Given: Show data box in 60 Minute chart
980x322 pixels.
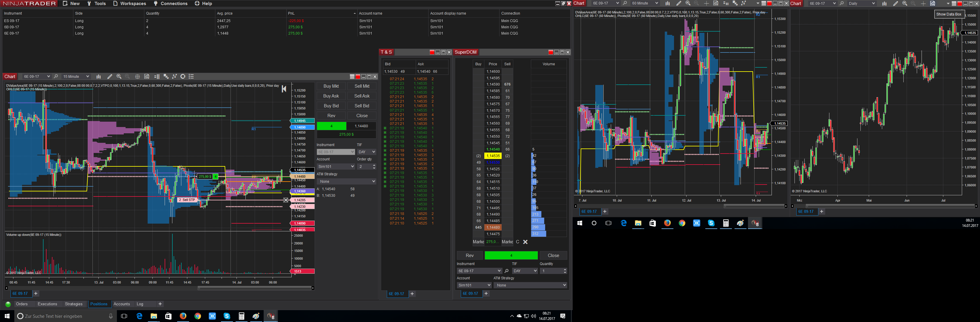Looking at the screenshot, I should coord(715,3).
